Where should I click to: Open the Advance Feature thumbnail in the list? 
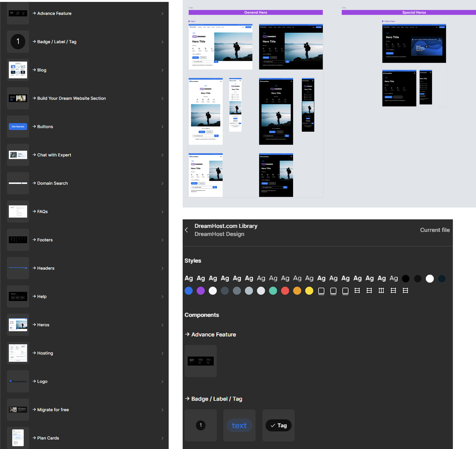[x=18, y=13]
